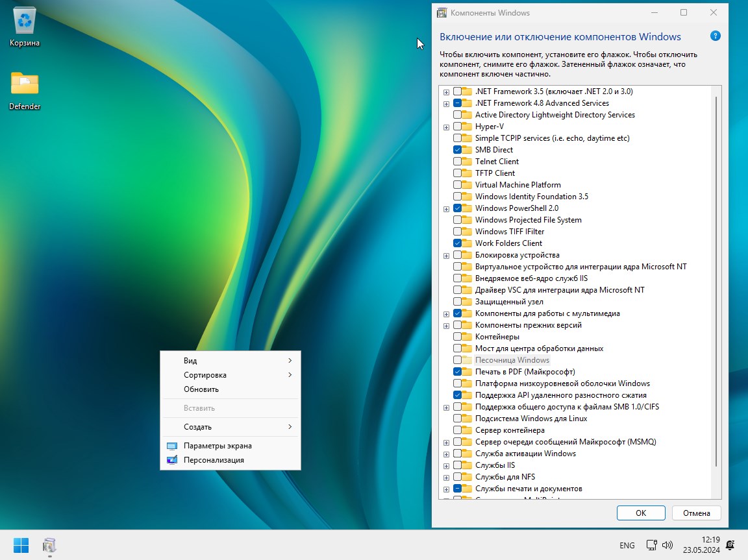Click the Персонализация menu icon

click(x=171, y=460)
